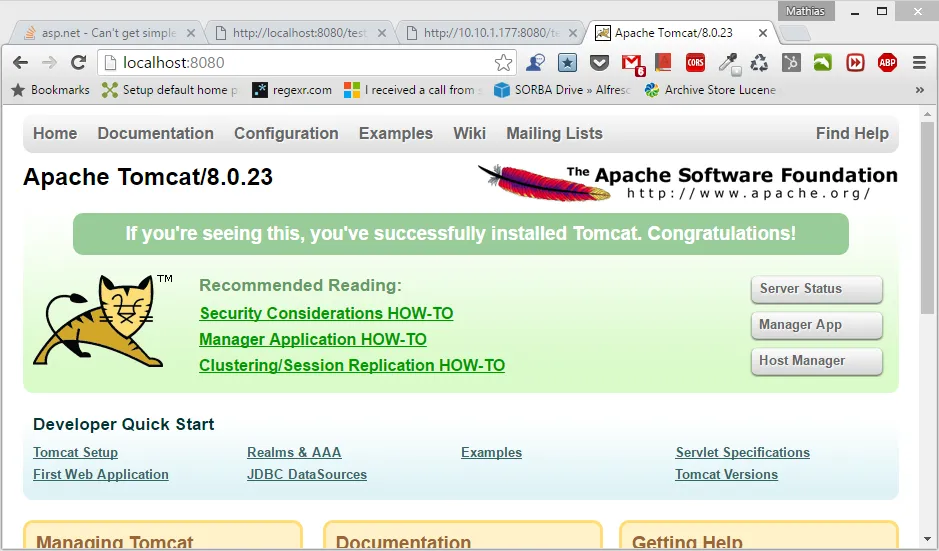This screenshot has height=551, width=939.
Task: Click the scrollbar down arrow
Action: pyautogui.click(x=928, y=539)
